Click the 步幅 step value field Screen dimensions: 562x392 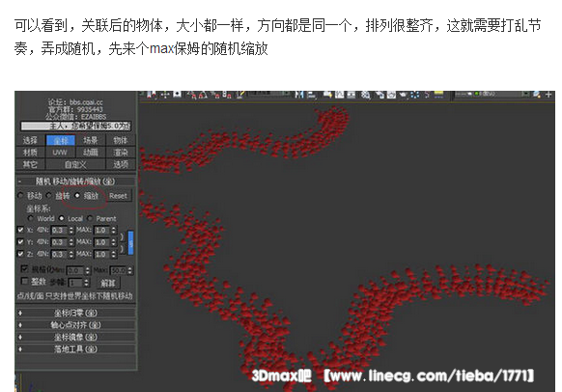pos(75,283)
